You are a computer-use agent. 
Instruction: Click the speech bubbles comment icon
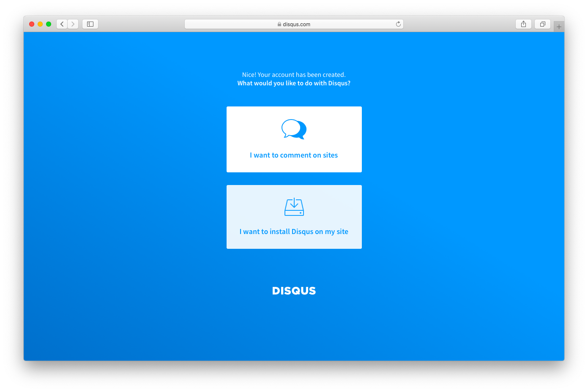point(294,129)
